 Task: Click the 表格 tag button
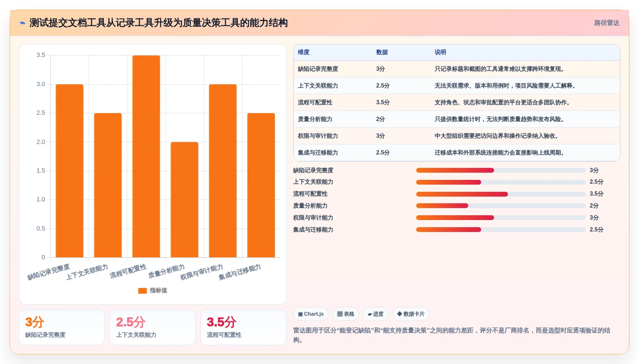pos(346,314)
